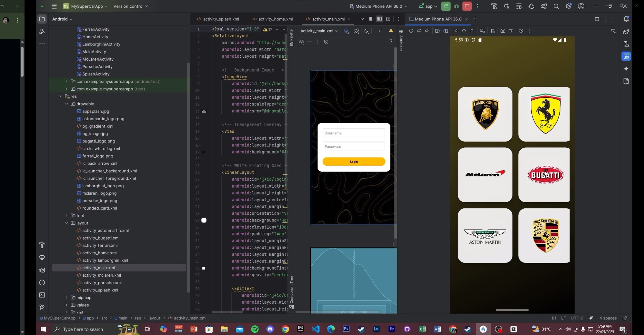Viewport: 644px width, 335px height.
Task: Start debugging the app with the bug icon
Action: [457, 6]
